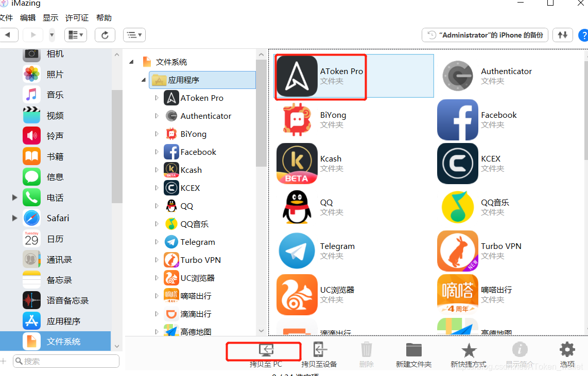Click the Delete (删除) trash icon
The width and height of the screenshot is (588, 376).
tap(367, 350)
